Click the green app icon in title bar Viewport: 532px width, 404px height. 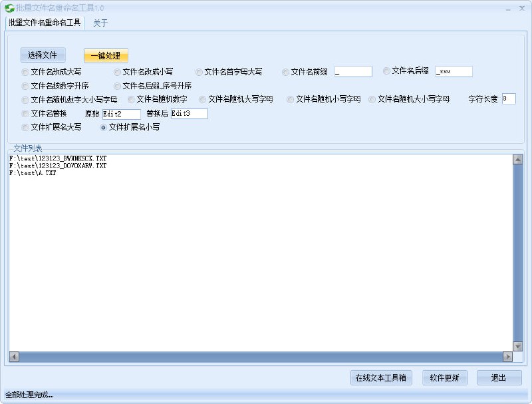click(x=9, y=8)
